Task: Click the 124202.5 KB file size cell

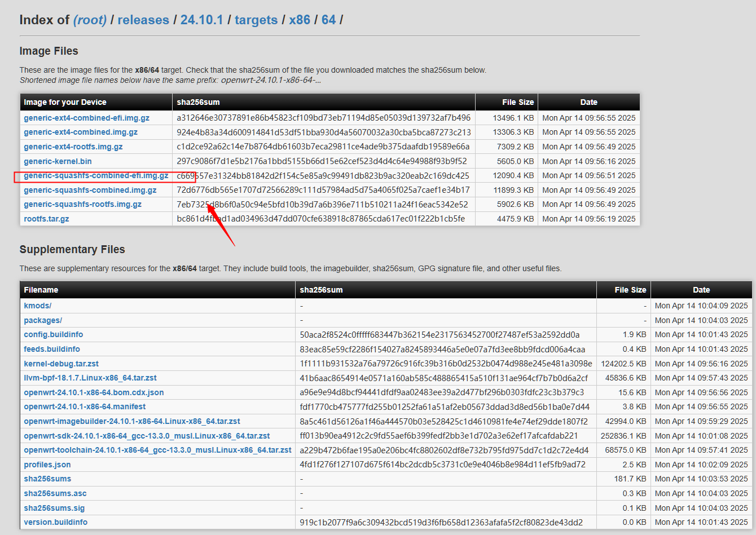Action: click(623, 364)
